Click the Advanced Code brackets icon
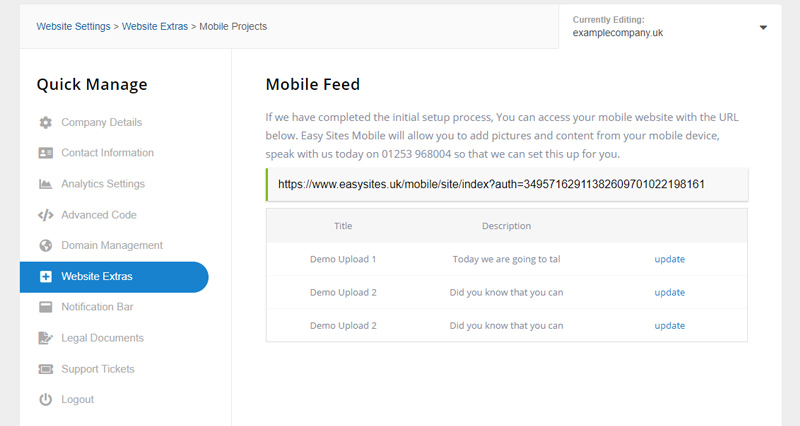The height and width of the screenshot is (426, 800). tap(45, 215)
